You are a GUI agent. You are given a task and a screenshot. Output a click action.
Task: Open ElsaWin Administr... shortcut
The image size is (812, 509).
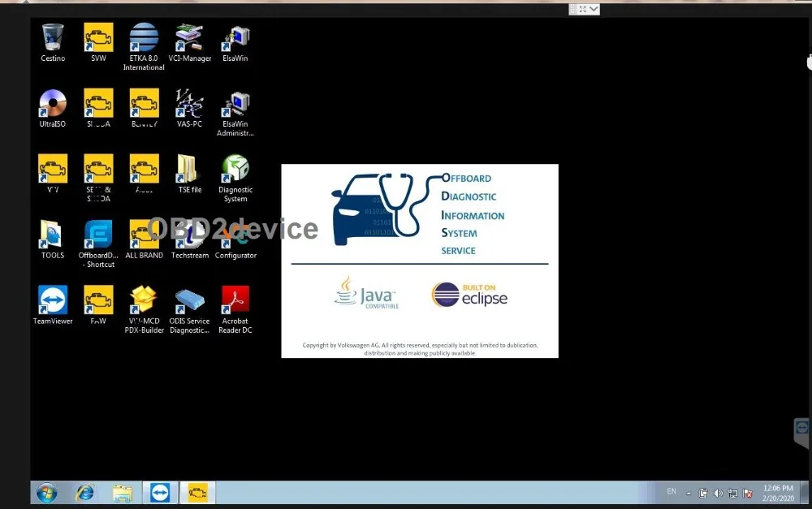click(235, 112)
